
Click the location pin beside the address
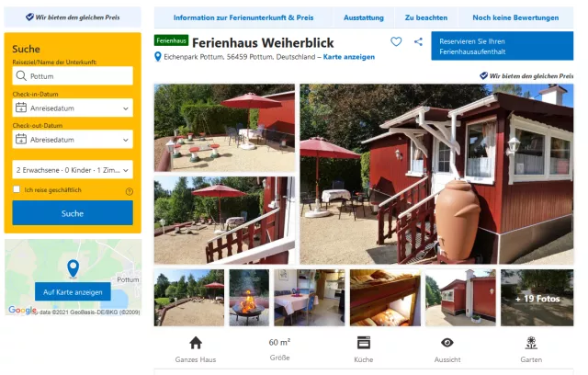point(158,57)
